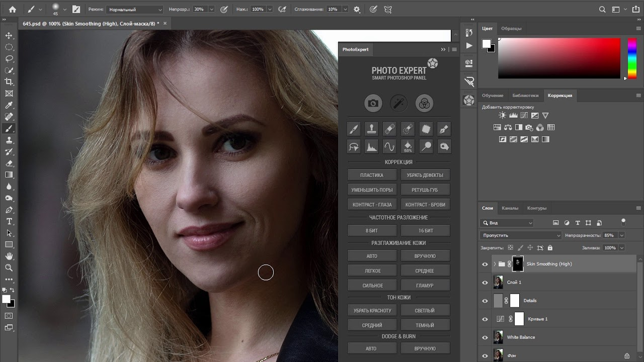Hide the Skin Smoothing (High) group
This screenshot has height=362, width=644.
click(x=485, y=264)
